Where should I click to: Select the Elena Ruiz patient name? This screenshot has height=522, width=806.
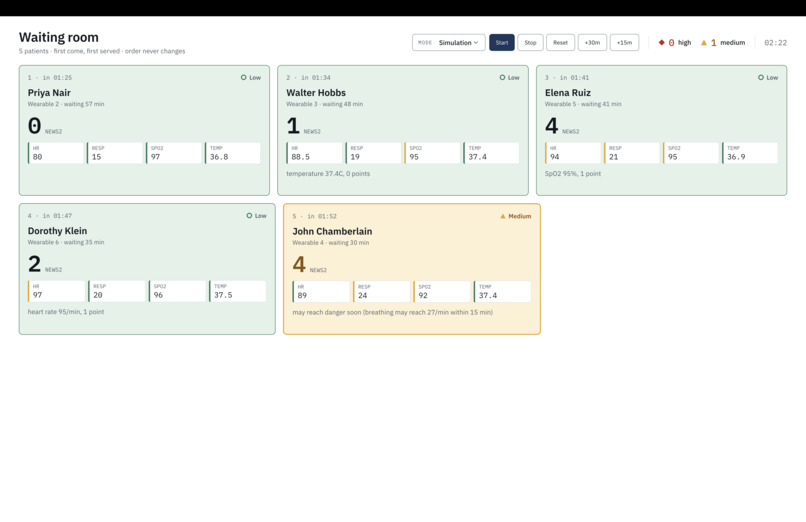pyautogui.click(x=568, y=93)
